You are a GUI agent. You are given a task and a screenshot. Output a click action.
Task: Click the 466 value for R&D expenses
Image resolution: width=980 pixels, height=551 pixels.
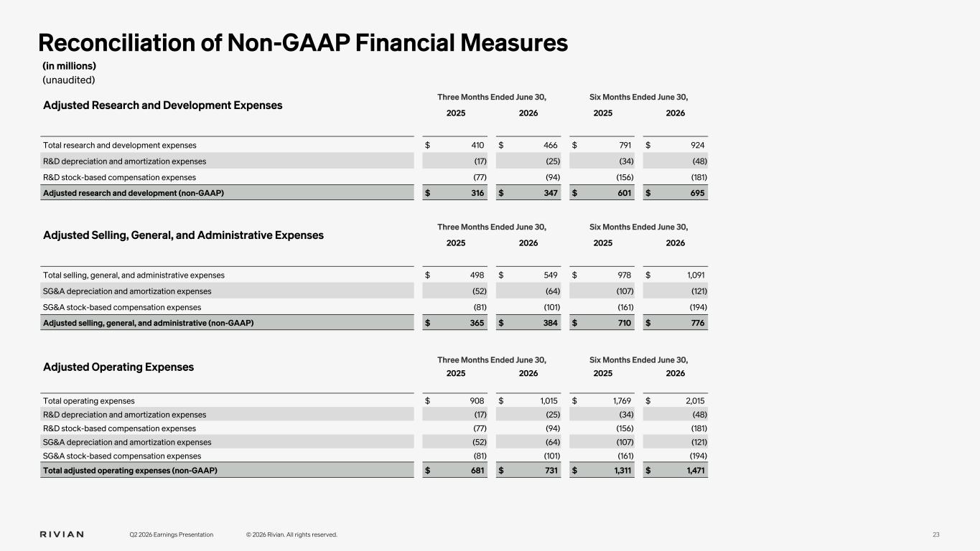[550, 146]
